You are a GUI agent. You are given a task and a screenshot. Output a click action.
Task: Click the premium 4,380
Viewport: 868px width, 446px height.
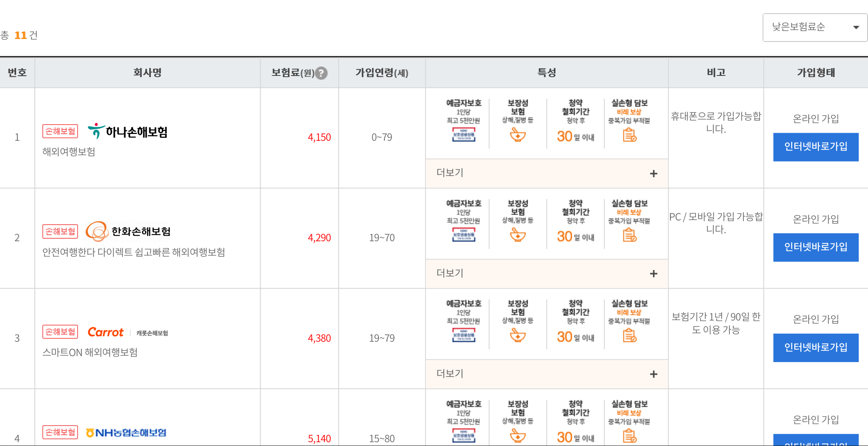click(319, 338)
